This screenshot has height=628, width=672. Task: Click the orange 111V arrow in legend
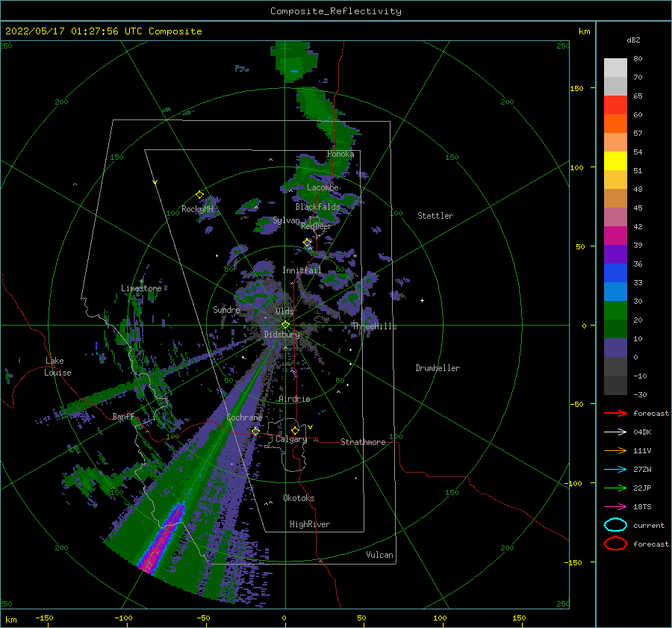(x=615, y=450)
